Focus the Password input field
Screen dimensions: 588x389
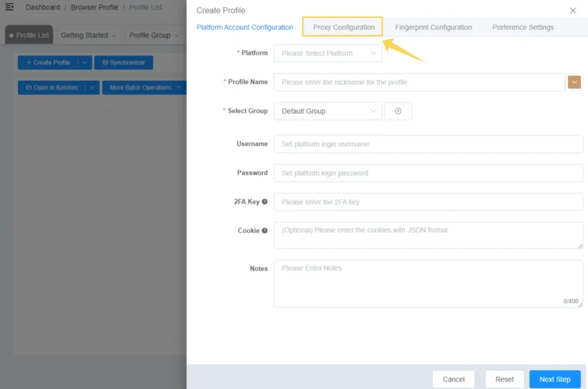[x=428, y=173]
